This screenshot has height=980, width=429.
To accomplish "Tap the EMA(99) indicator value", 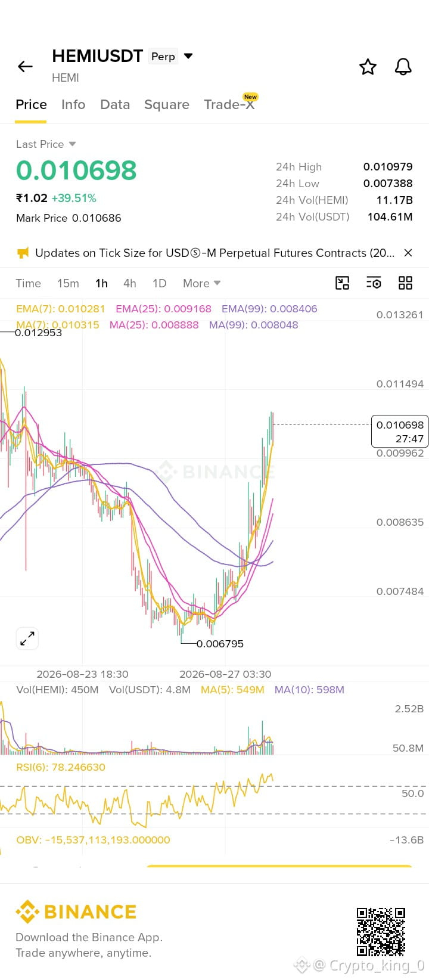I will (x=269, y=309).
